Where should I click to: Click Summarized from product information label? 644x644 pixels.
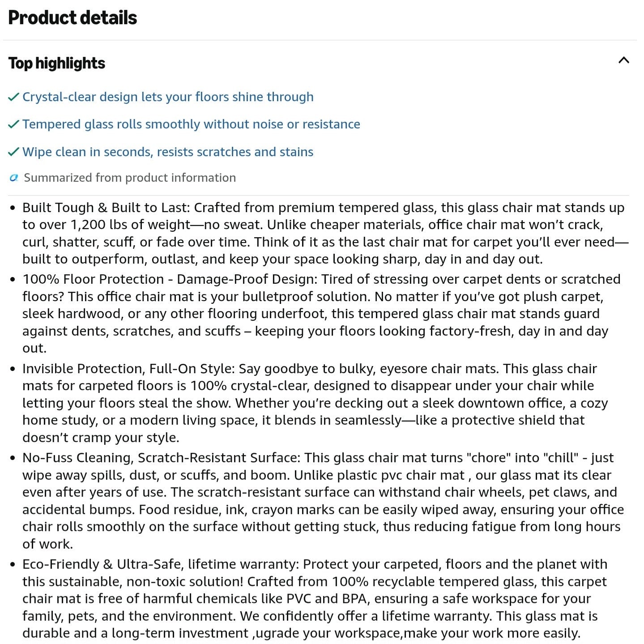pyautogui.click(x=130, y=178)
